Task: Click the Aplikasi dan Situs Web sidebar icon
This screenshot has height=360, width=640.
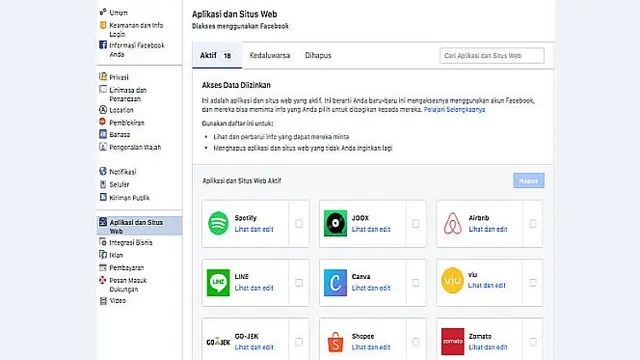Action: tap(103, 222)
